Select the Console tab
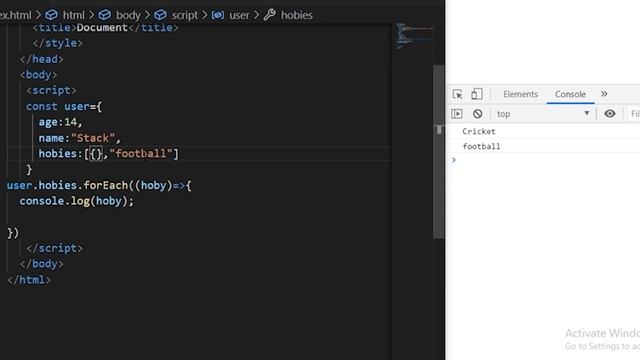The width and height of the screenshot is (640, 360). pos(570,94)
